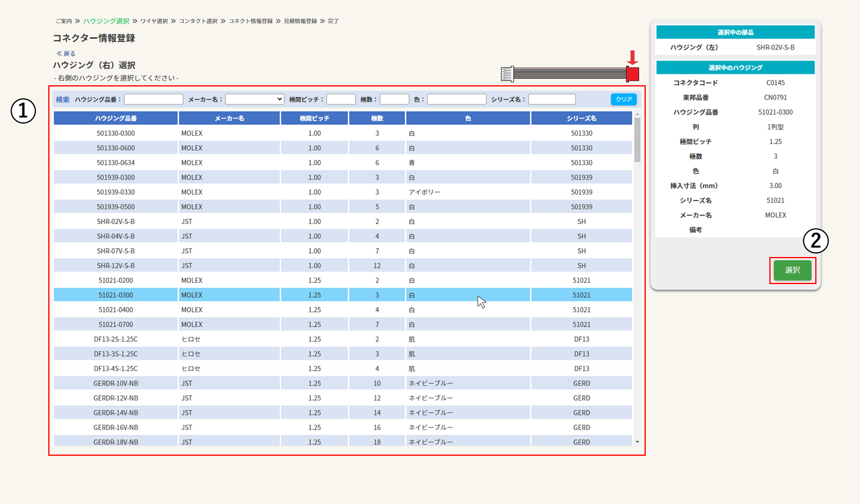The image size is (860, 504).
Task: Click the blue クリア button
Action: tap(623, 99)
